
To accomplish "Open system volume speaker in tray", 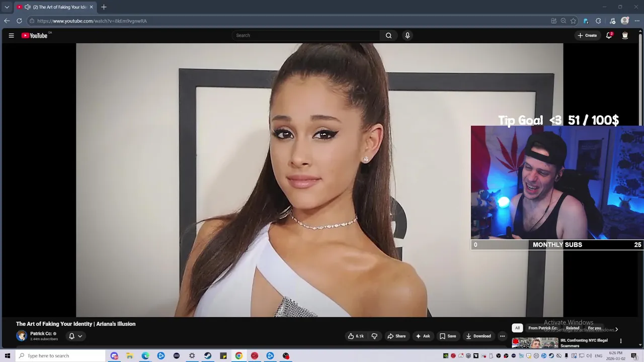I will tap(589, 356).
